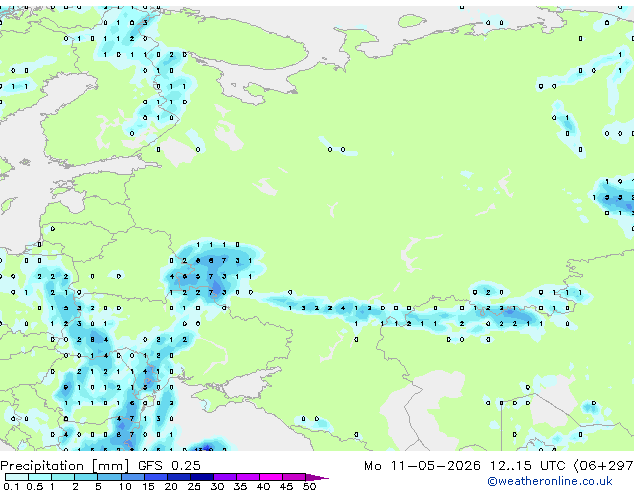Click the legend label '30'

pyautogui.click(x=217, y=486)
